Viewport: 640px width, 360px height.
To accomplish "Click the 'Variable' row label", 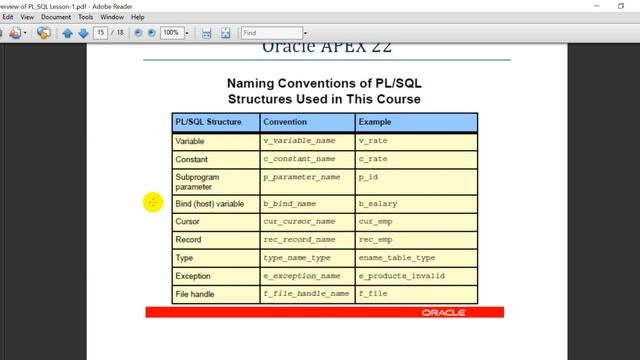I will [x=190, y=141].
